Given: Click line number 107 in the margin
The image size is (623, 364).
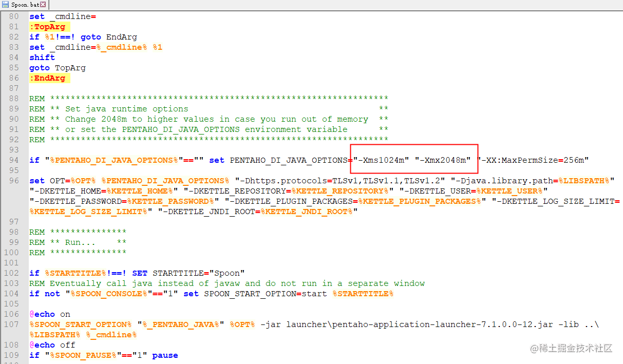Looking at the screenshot, I should pyautogui.click(x=11, y=324).
